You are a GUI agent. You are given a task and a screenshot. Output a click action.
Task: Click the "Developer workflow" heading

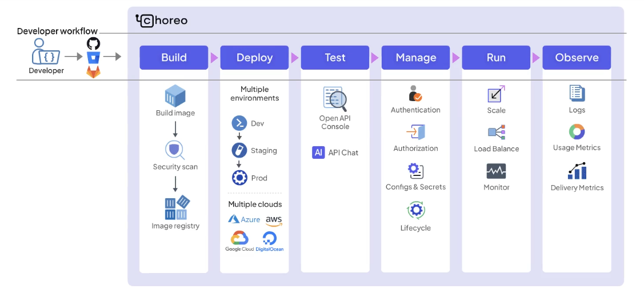(x=58, y=31)
